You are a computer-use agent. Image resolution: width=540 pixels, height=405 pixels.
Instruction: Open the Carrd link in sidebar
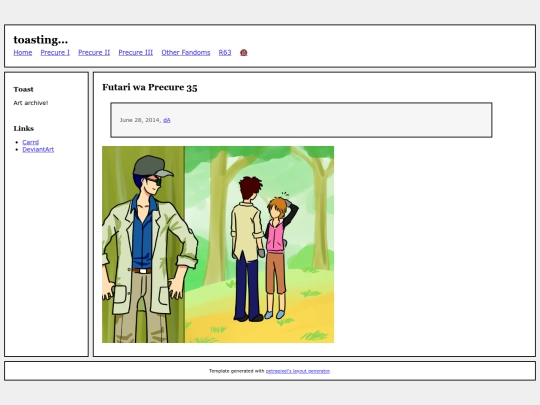31,142
